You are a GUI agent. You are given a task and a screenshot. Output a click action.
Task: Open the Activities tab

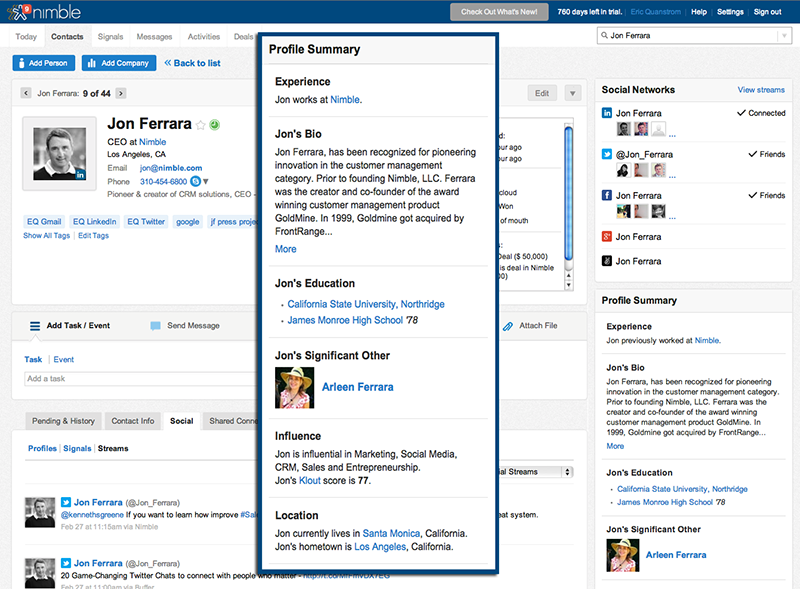coord(204,37)
